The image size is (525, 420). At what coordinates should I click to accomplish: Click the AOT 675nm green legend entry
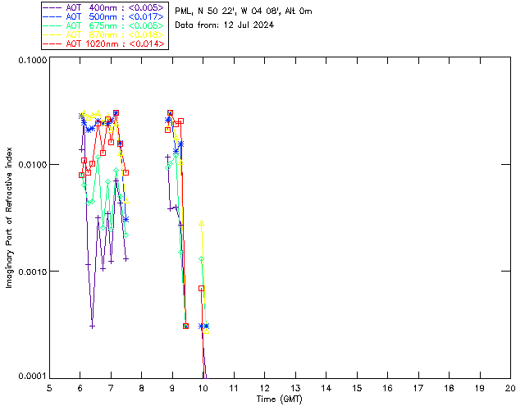104,25
